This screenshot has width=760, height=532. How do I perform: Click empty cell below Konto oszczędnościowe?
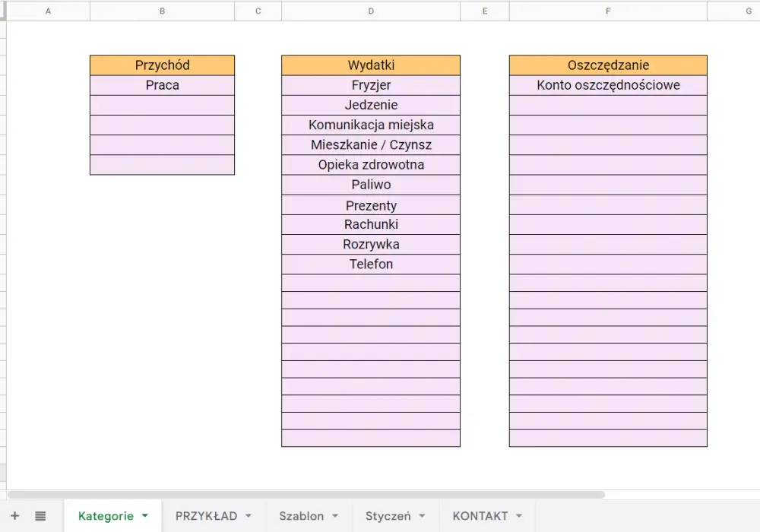[608, 105]
